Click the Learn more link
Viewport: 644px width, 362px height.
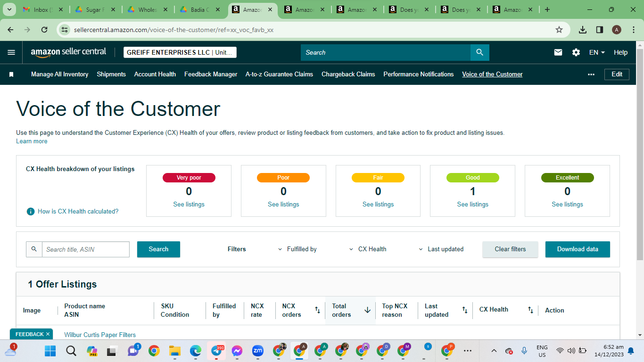point(32,141)
